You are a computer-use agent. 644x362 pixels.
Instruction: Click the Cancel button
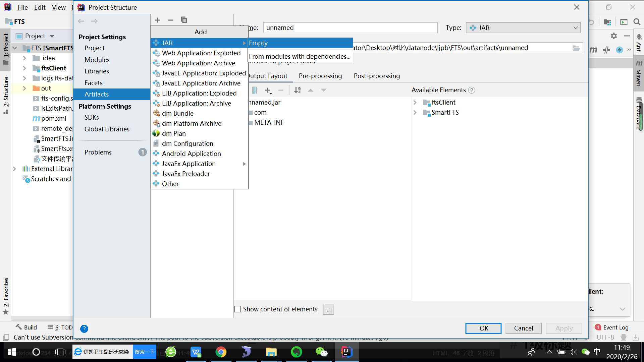click(x=523, y=328)
